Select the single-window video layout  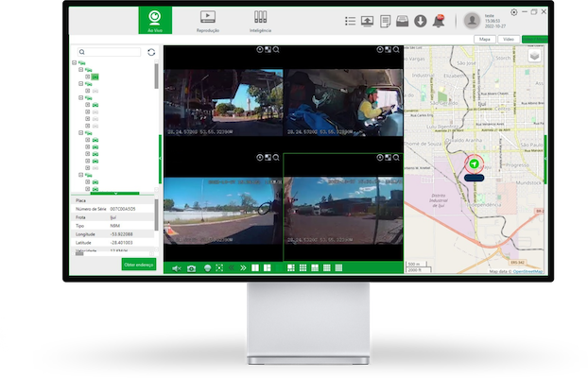pos(255,268)
